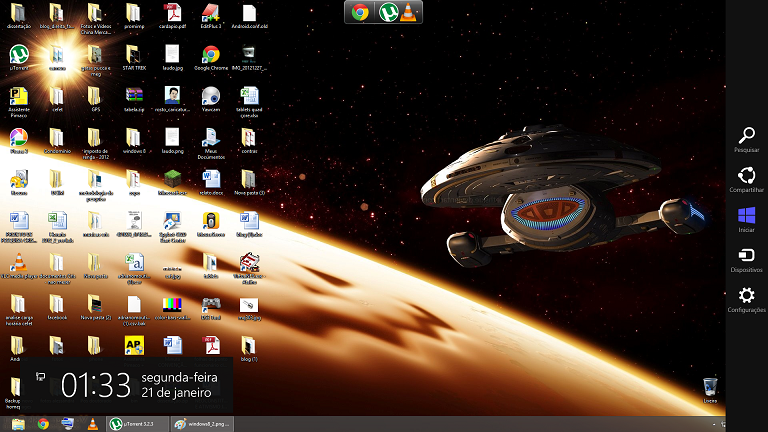Click the VLC cone in the taskbar
Screen dimensions: 768x432
pos(93,424)
